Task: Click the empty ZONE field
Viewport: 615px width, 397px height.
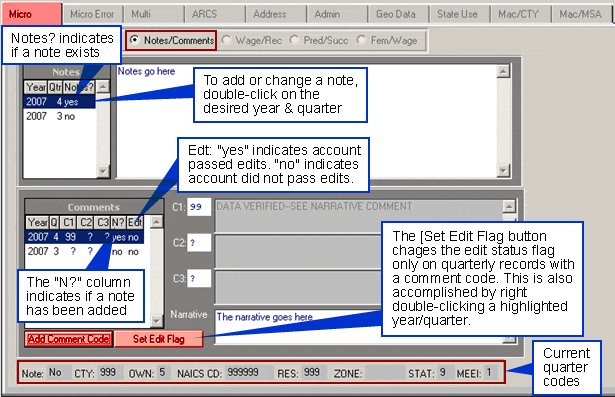Action: point(385,372)
